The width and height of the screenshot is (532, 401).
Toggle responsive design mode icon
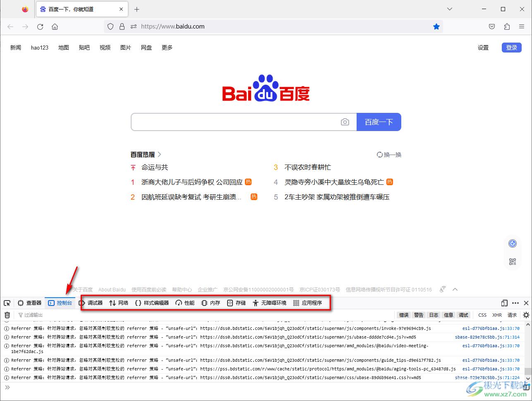point(504,303)
